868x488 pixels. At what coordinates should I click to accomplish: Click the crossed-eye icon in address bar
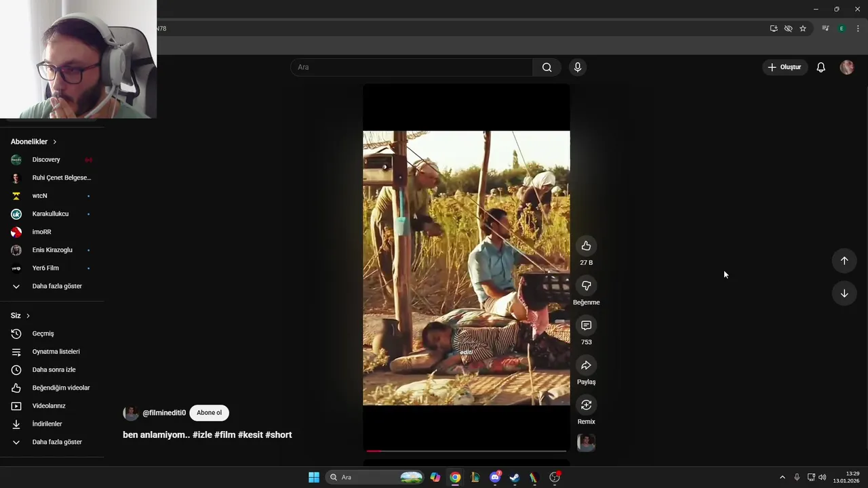tap(788, 28)
